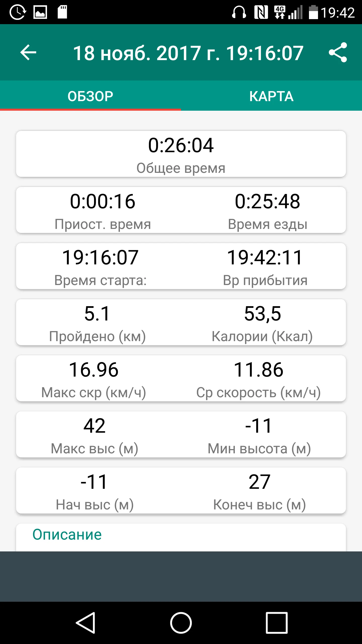Tap the picture notification icon
Screen dimensions: 362x644
[x=40, y=13]
